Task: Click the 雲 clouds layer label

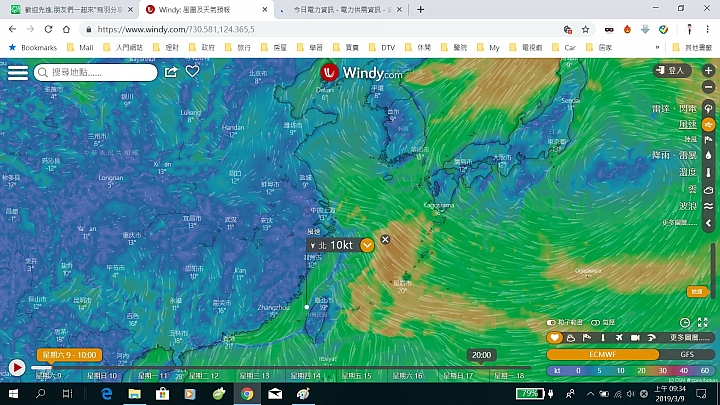Action: point(692,190)
